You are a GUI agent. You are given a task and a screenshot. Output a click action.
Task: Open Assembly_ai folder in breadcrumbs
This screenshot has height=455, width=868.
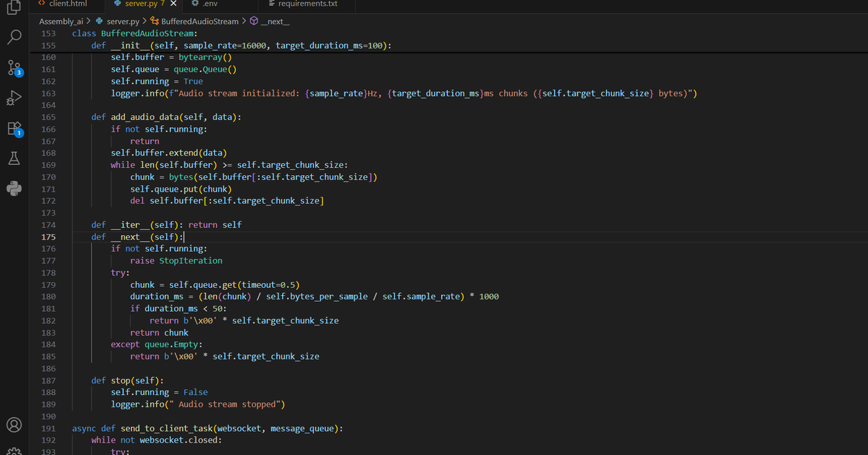click(x=60, y=22)
